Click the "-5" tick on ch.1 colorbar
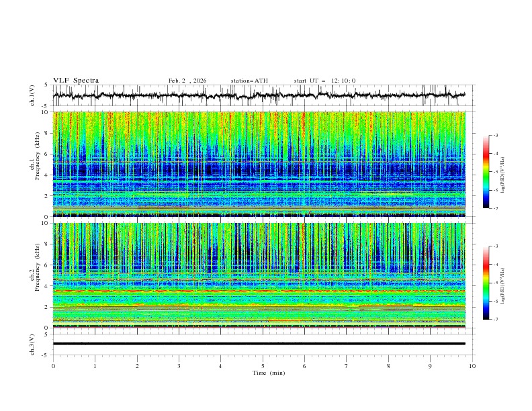Viewport: 532px width, 411px height. pos(495,172)
